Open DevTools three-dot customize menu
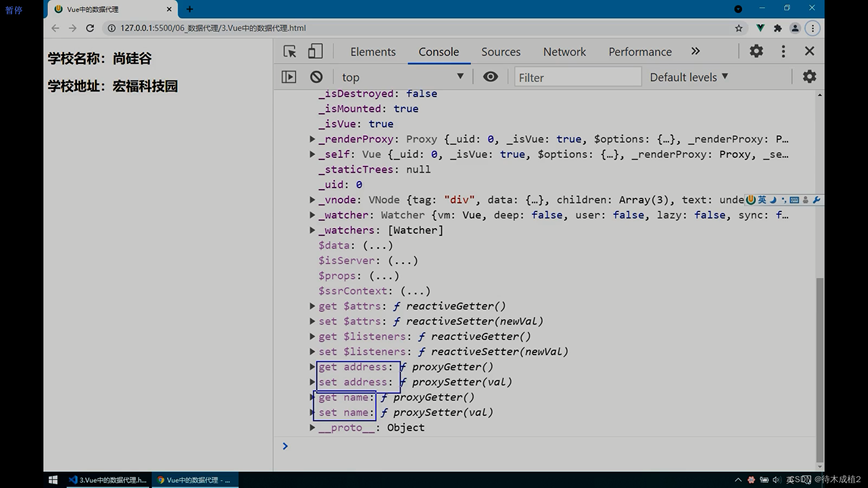Viewport: 868px width, 488px height. (x=783, y=51)
